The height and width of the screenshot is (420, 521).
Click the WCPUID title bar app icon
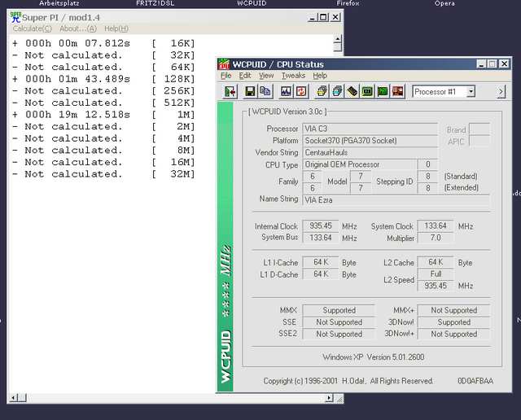(224, 63)
